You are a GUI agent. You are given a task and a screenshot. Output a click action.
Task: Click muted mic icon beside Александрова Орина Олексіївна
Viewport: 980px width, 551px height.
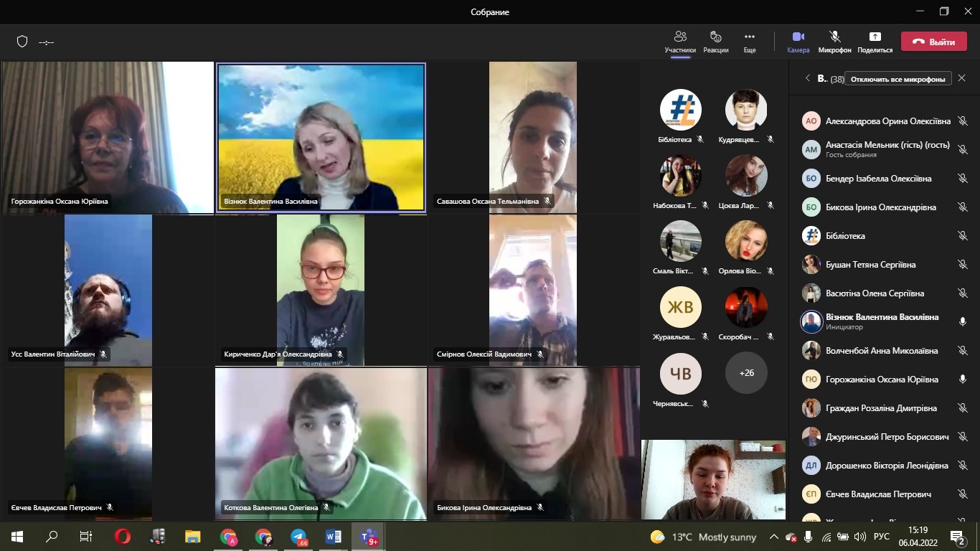point(963,121)
